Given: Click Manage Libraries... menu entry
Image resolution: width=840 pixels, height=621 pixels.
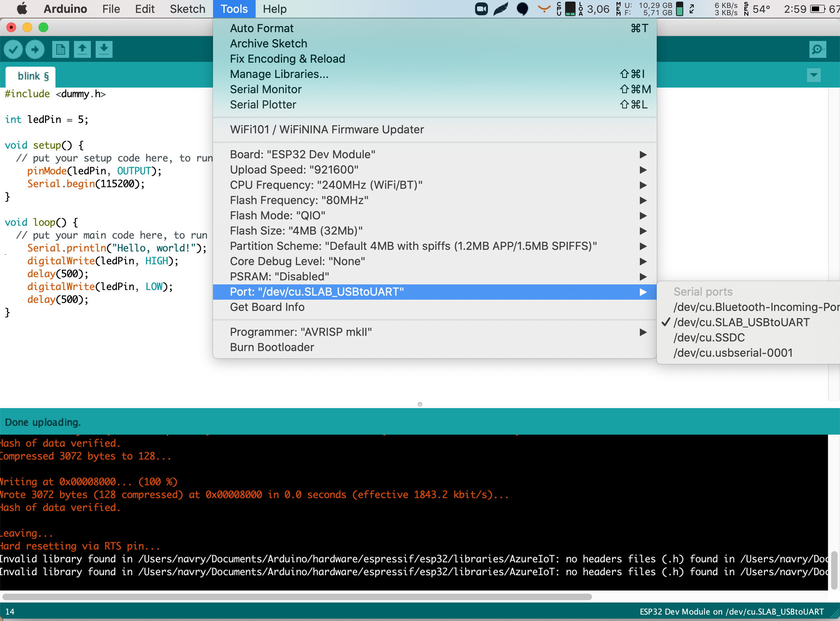Looking at the screenshot, I should tap(279, 74).
